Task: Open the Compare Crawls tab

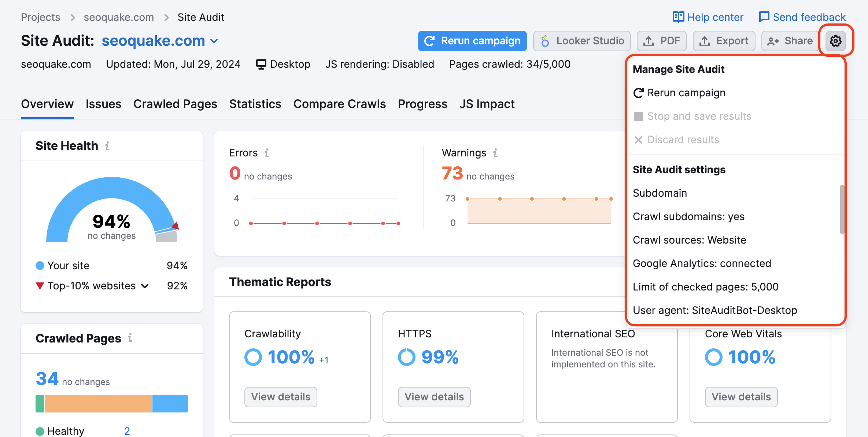Action: [339, 104]
